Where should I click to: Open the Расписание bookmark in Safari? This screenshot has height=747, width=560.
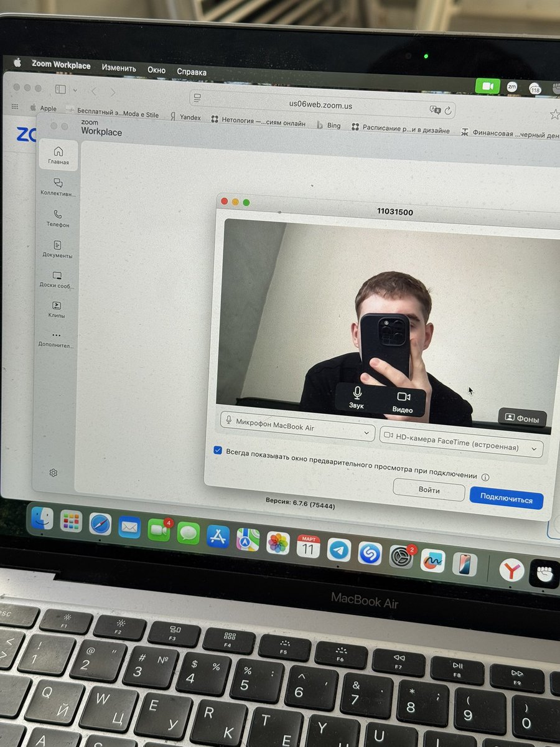tap(400, 128)
